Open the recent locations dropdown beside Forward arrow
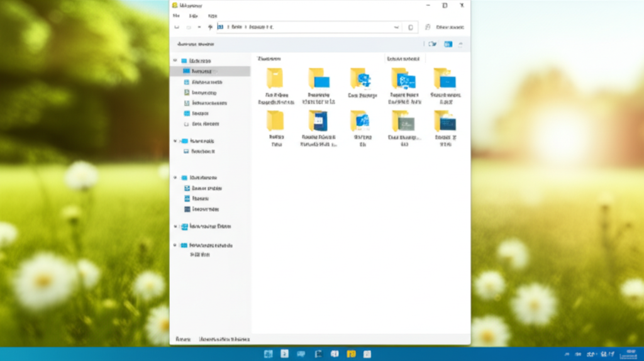Viewport: 644px width, 361px height. pos(199,28)
